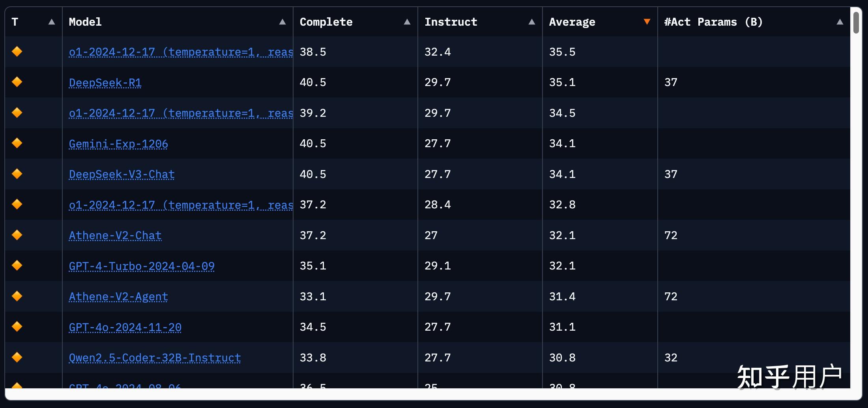Sort by Instruct column arrow

click(532, 22)
